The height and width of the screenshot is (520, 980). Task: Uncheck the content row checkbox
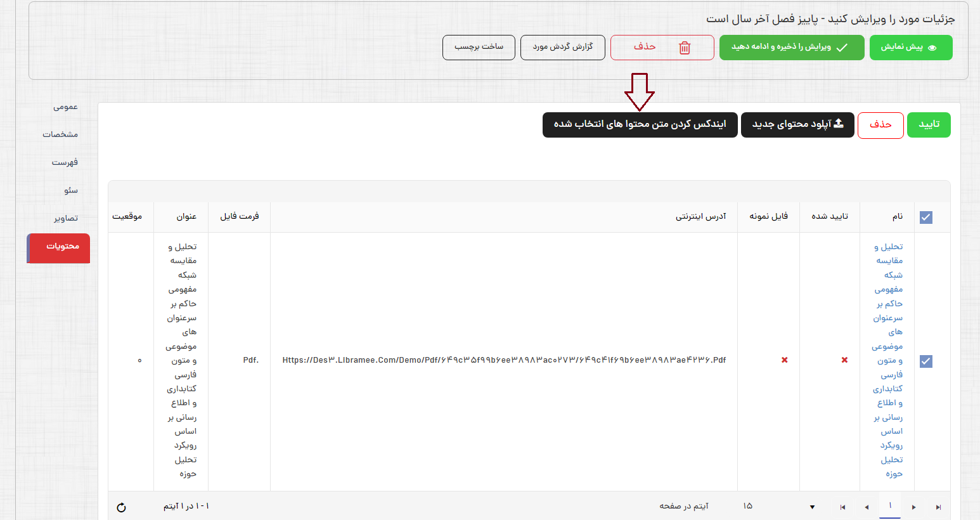tap(926, 361)
